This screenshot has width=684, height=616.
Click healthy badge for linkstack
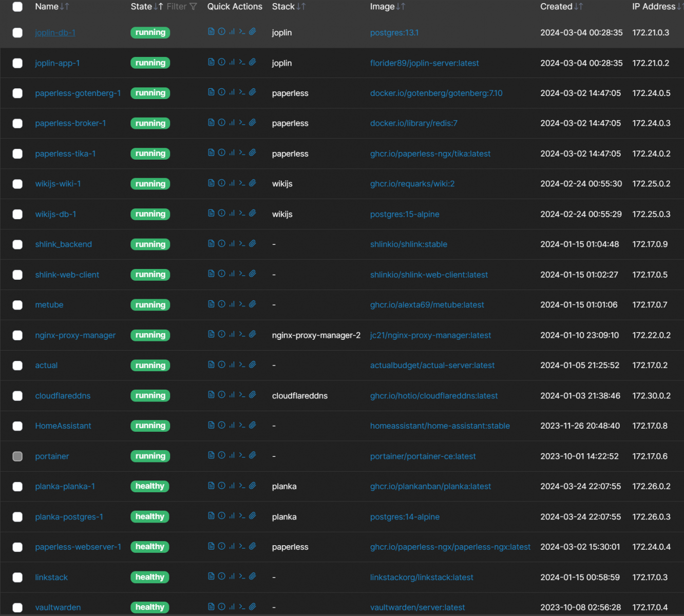(150, 577)
